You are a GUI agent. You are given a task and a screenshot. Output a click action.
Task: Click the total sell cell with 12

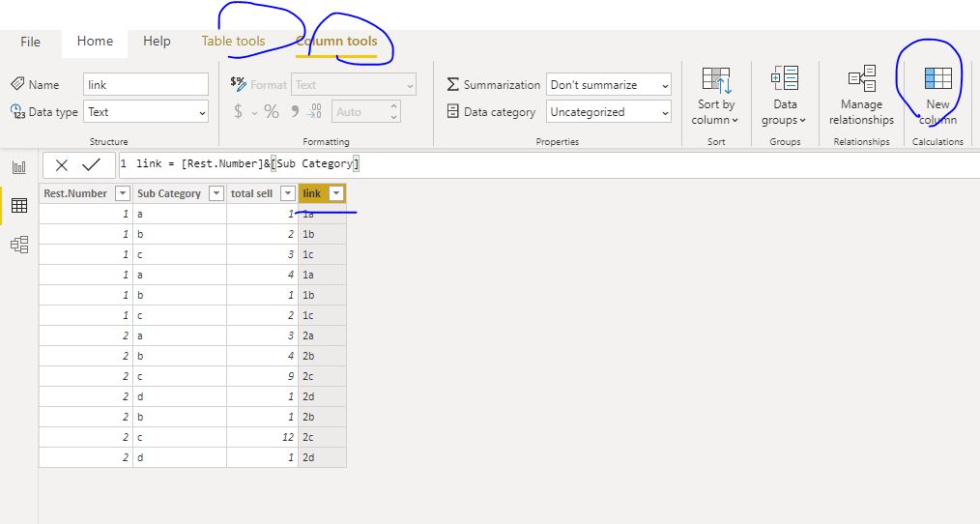[x=263, y=437]
